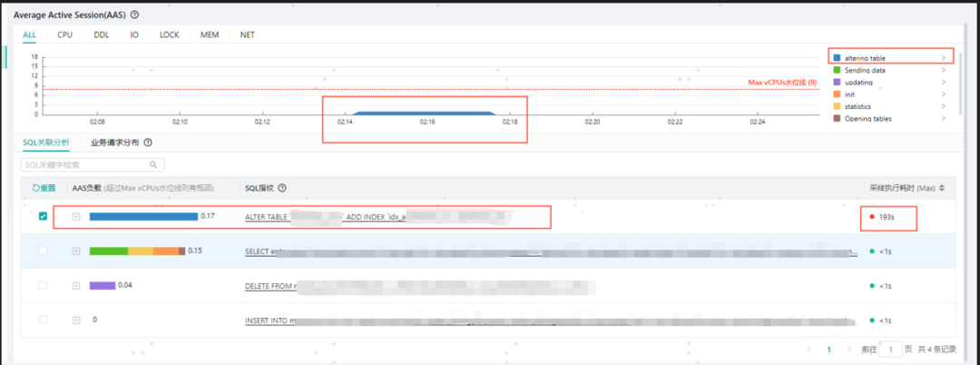
Task: Expand the SELECT row plus box
Action: pyautogui.click(x=76, y=251)
